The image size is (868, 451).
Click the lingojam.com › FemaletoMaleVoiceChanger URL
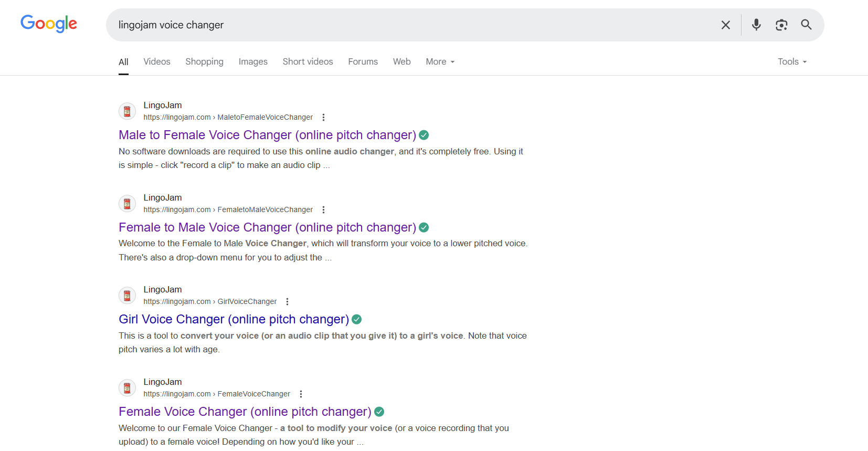(228, 210)
